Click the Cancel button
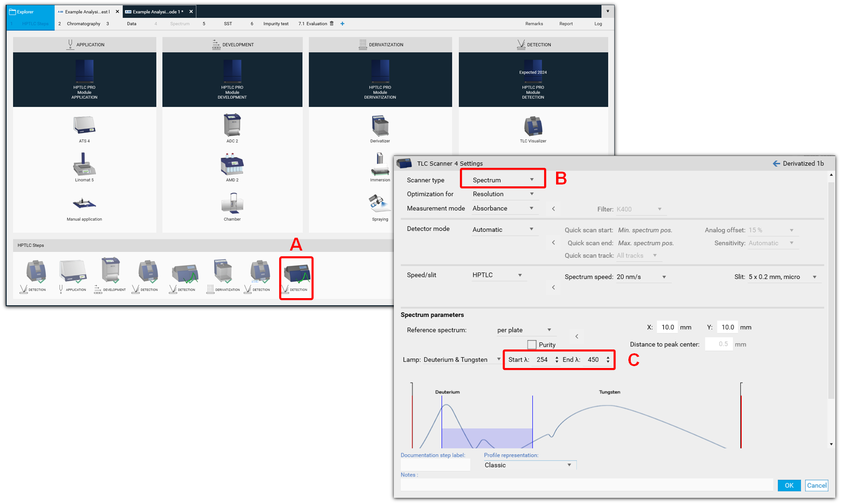This screenshot has width=841, height=504. tap(816, 485)
